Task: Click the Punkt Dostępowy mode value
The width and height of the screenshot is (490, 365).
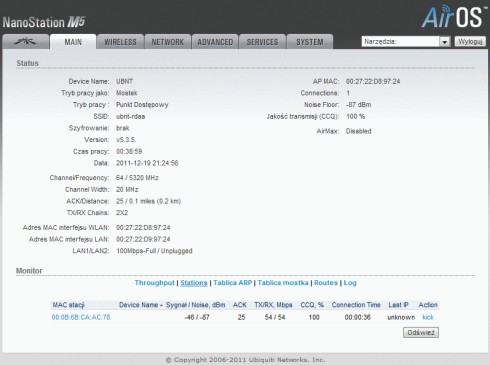Action: 142,105
